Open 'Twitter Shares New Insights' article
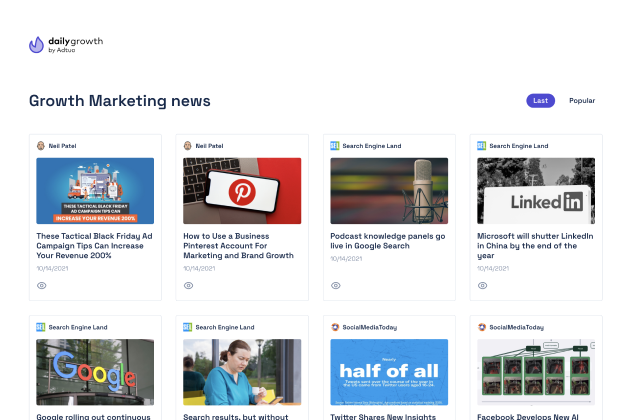Screen dimensions: 630x420 [383, 416]
